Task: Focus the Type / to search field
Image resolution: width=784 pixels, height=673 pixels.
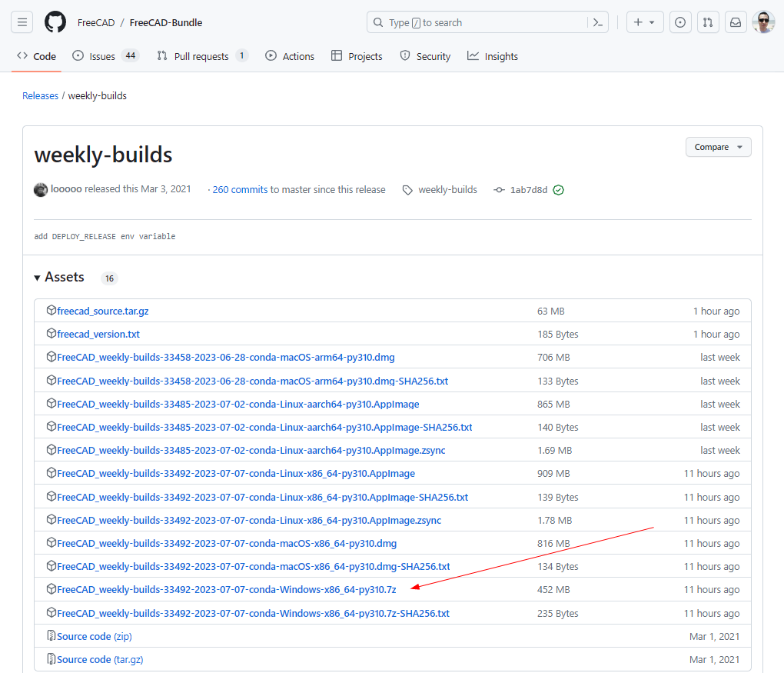Action: pos(487,22)
